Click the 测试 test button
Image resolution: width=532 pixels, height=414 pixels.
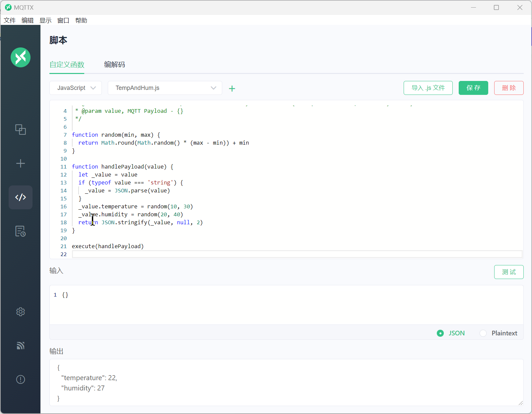[509, 272]
